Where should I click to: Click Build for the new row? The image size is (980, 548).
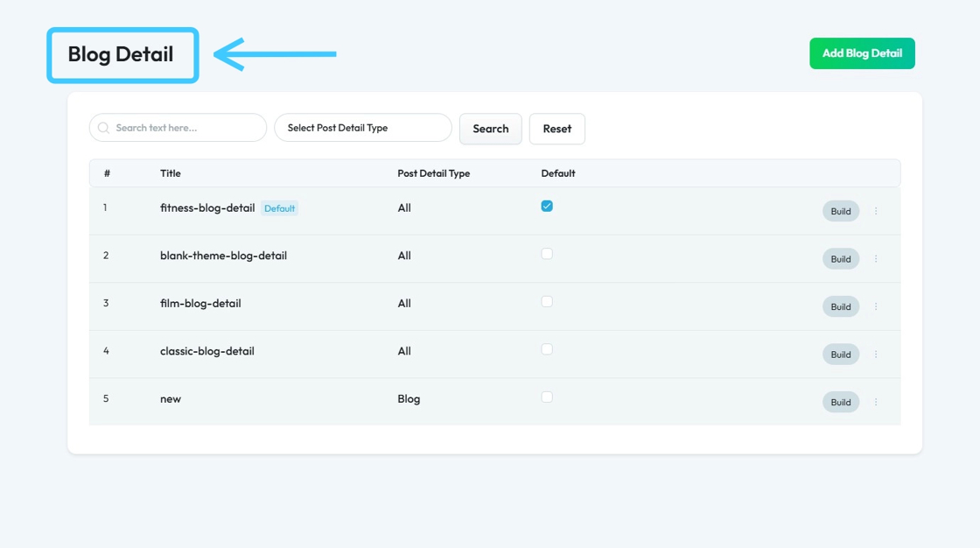pyautogui.click(x=840, y=402)
